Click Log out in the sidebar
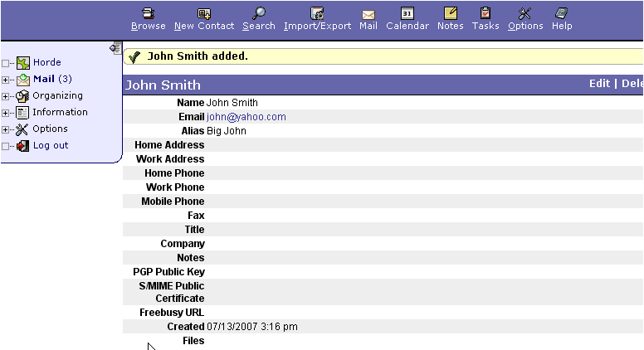Image resolution: width=644 pixels, height=350 pixels. tap(50, 145)
